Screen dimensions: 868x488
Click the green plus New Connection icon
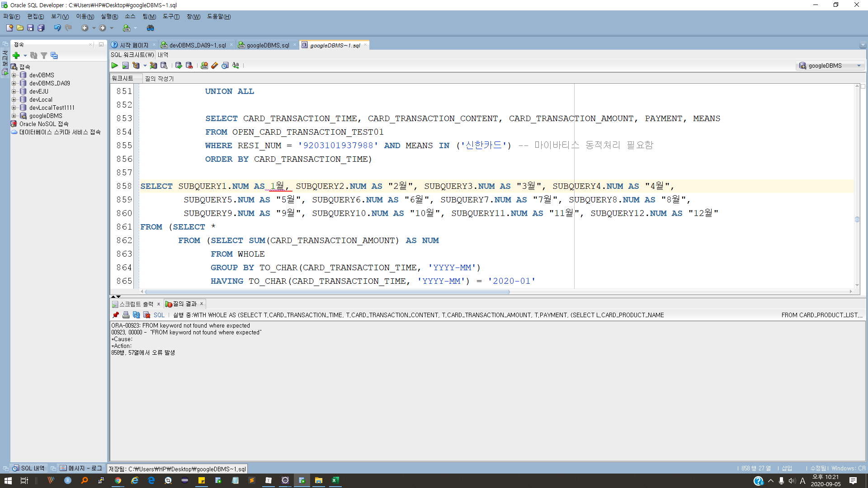coord(16,56)
